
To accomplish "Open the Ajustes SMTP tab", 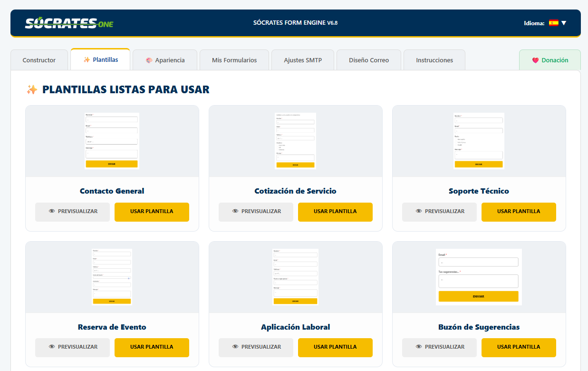I will click(303, 60).
